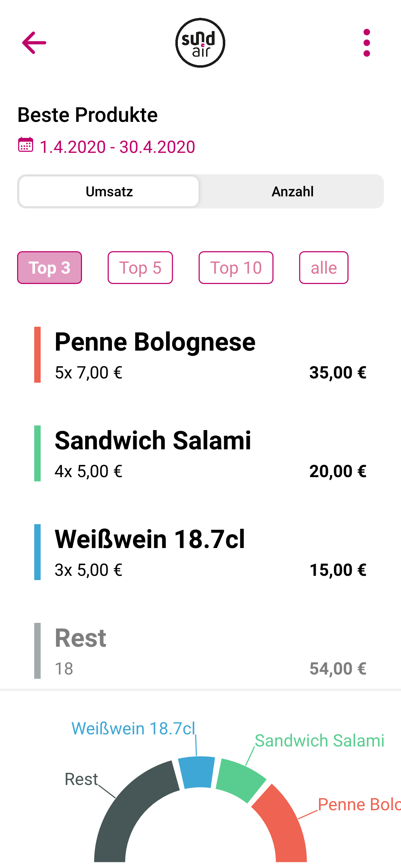Open the three-dot overflow menu

pos(366,43)
